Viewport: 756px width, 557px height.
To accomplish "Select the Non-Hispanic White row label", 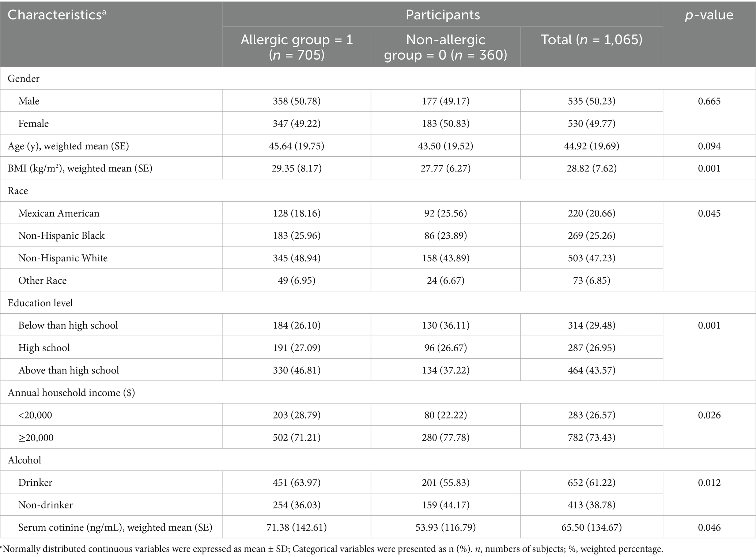I will click(x=63, y=258).
